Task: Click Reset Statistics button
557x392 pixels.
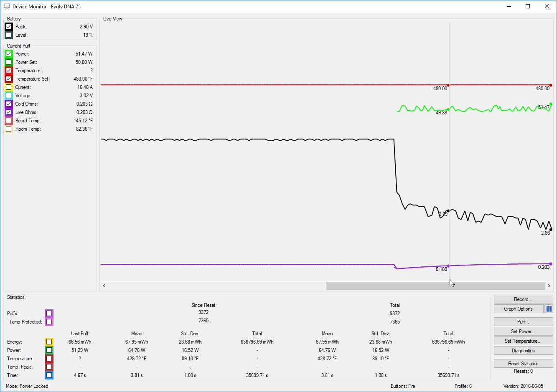Action: tap(523, 364)
